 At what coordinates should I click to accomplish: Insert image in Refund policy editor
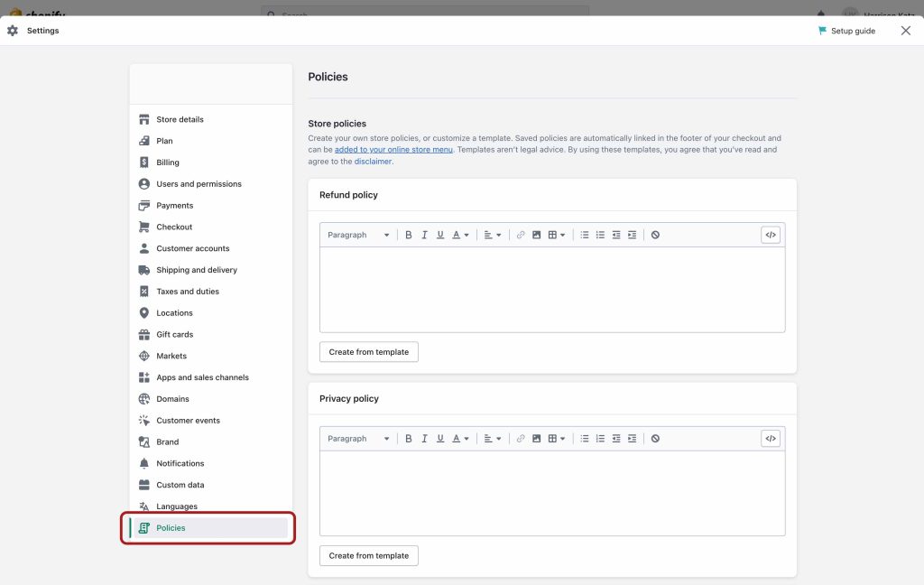536,235
